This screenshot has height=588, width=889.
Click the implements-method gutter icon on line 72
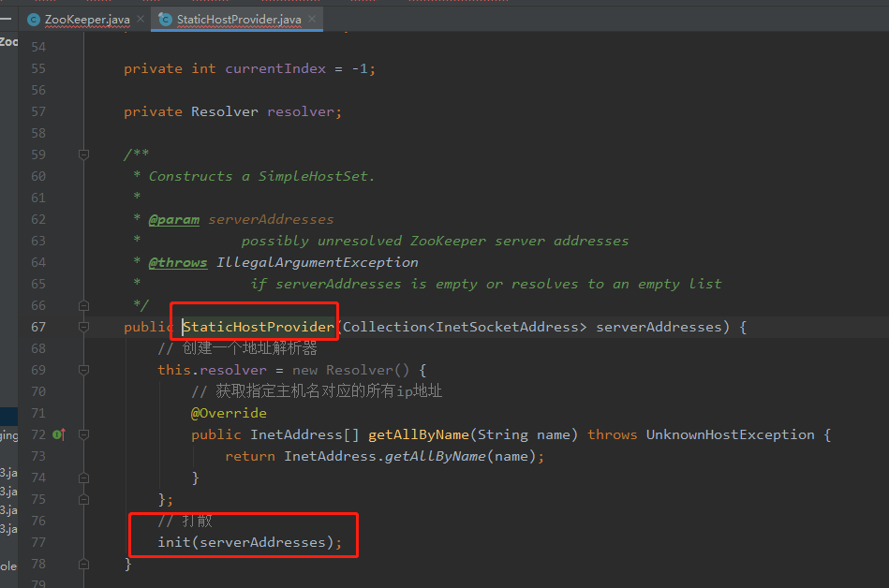pyautogui.click(x=59, y=434)
